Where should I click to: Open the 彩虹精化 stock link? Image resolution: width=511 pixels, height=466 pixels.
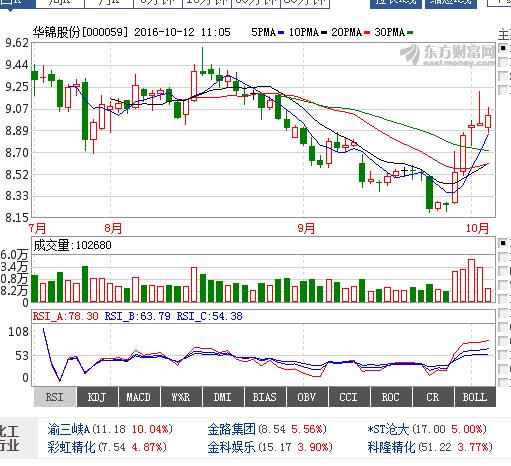72,447
